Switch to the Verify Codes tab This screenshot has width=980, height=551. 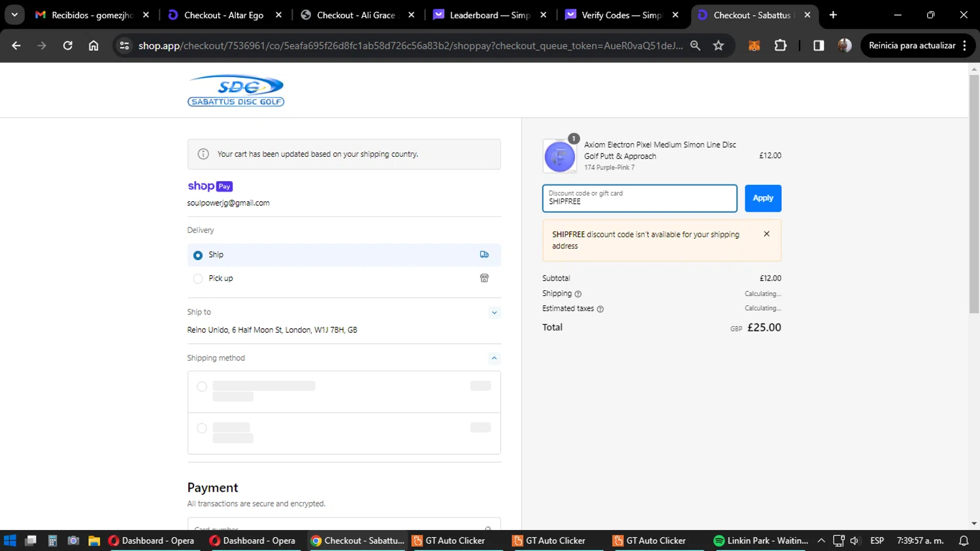(x=621, y=15)
